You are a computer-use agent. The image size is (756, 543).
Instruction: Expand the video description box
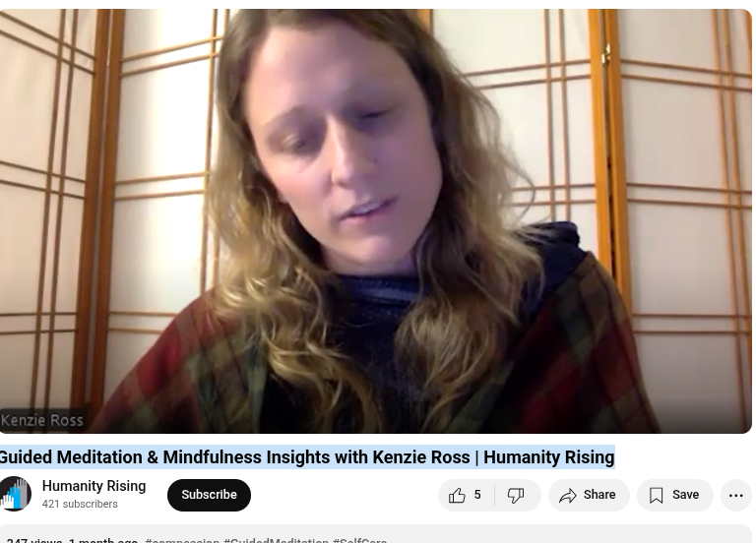pyautogui.click(x=376, y=535)
